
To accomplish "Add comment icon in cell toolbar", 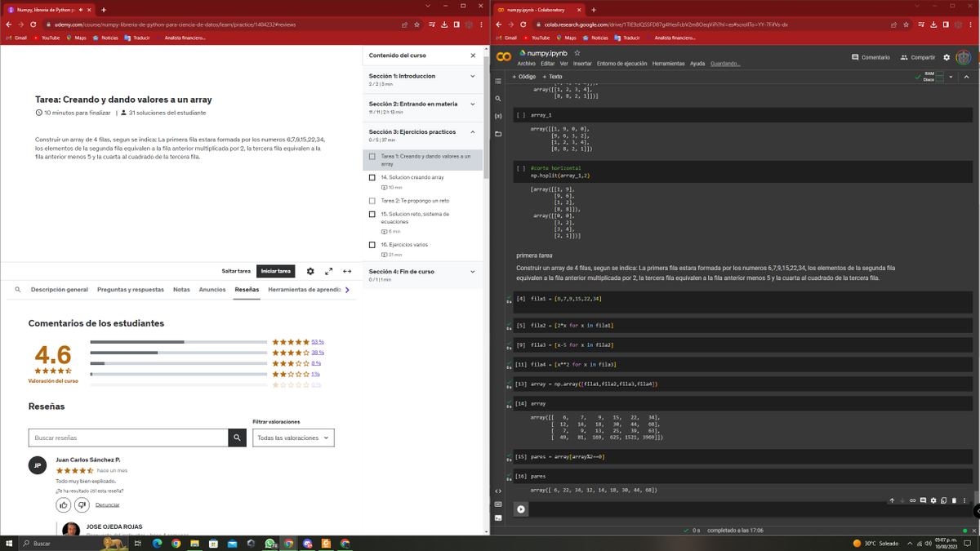I will coord(923,500).
